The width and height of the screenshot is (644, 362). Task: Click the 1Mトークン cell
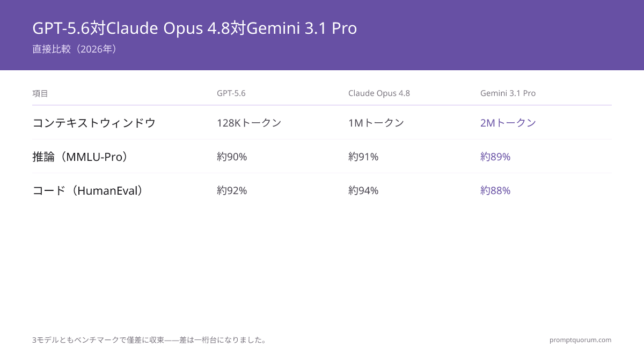[376, 123]
